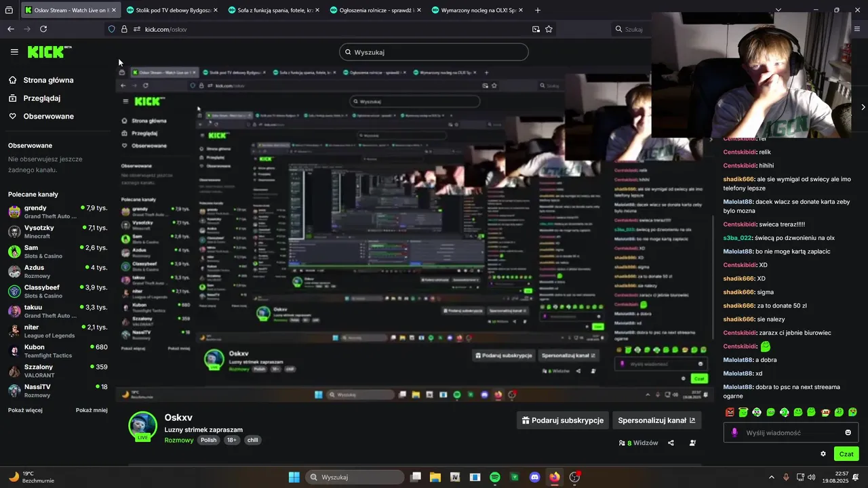Switch to Sofa z funkcją spania tab

274,10
